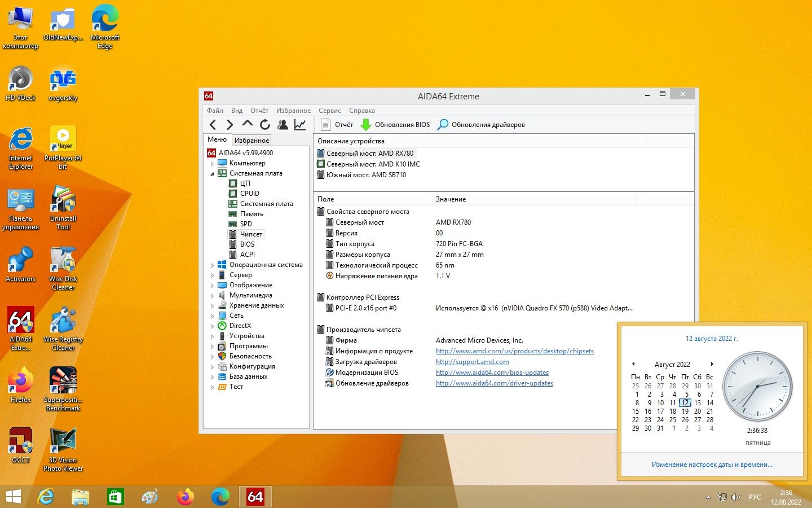Select BIOS in the tree

click(247, 244)
